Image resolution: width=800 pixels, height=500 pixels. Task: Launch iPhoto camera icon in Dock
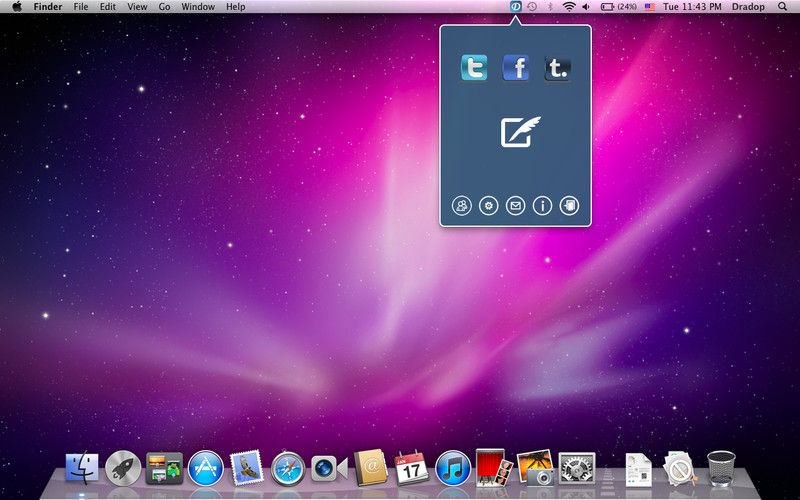pyautogui.click(x=535, y=467)
